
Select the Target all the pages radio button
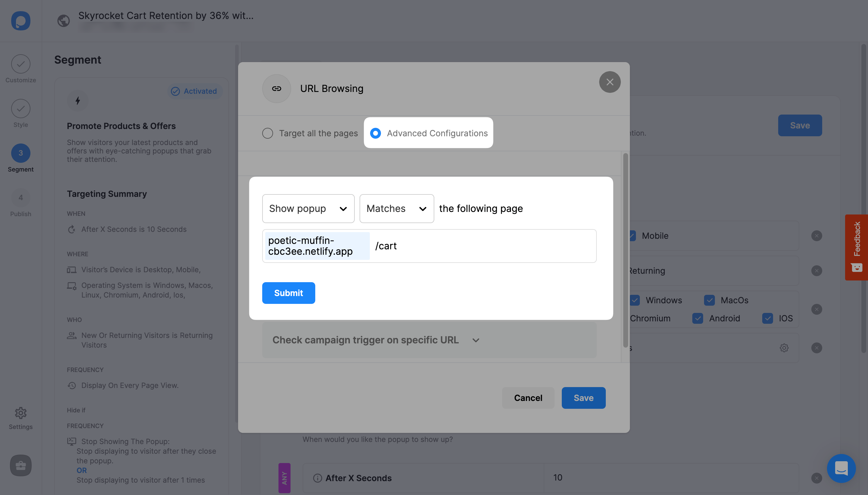pyautogui.click(x=268, y=133)
